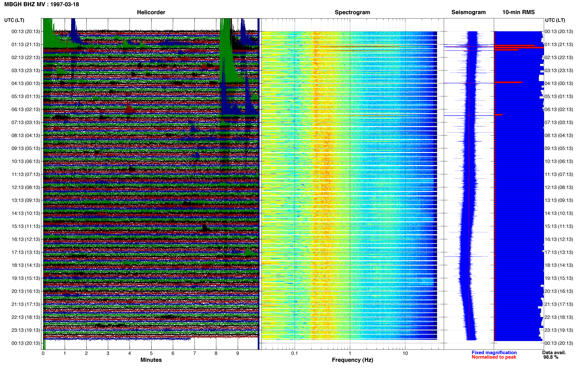Click the right time label 03:13 (23:13)

pos(559,71)
